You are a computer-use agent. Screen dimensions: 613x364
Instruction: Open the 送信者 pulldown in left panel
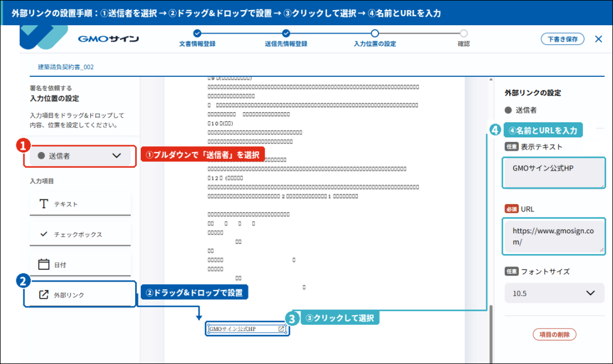click(x=80, y=155)
